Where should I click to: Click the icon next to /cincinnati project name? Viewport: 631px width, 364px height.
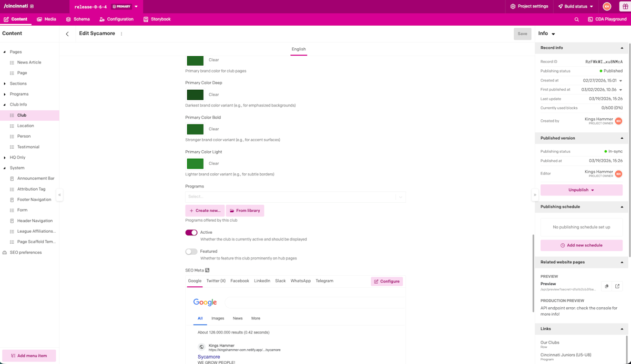(x=32, y=6)
